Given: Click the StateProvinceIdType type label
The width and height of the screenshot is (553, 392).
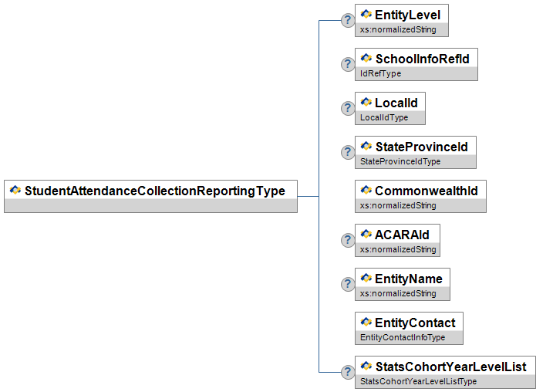Looking at the screenshot, I should coord(400,162).
